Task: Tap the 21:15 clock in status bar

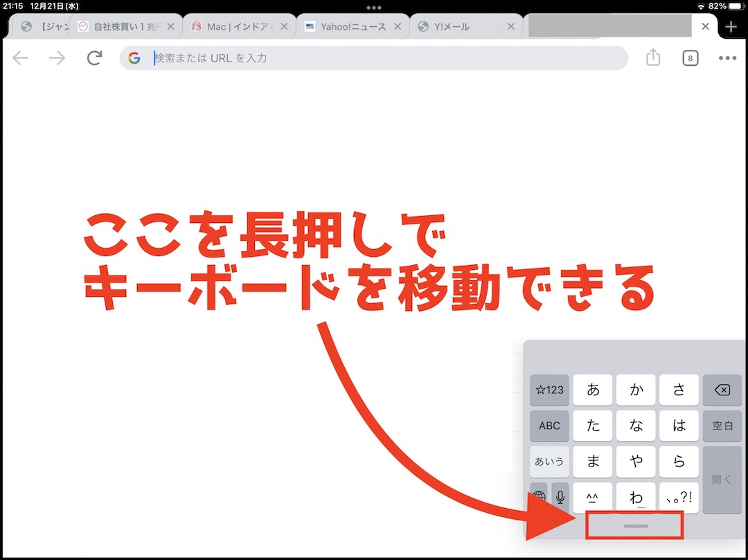Action: pos(13,7)
